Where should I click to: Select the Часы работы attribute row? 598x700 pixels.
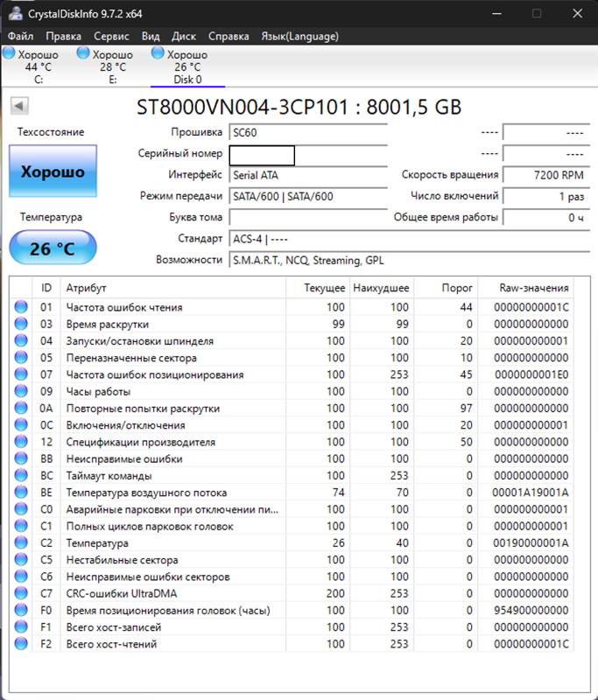[175, 391]
